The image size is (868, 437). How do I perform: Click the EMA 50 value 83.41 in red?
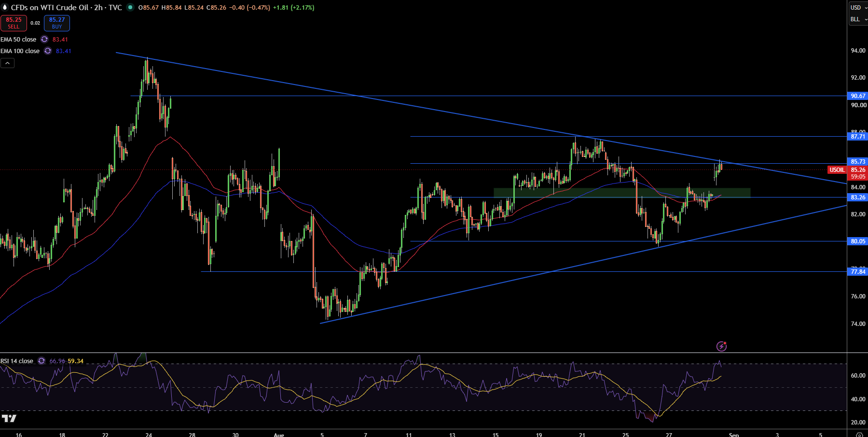(x=60, y=40)
